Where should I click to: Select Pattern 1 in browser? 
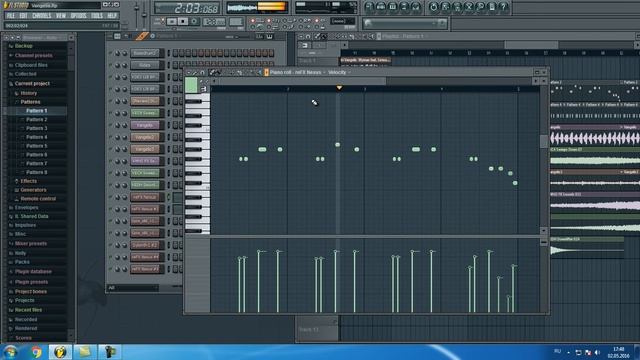point(36,111)
